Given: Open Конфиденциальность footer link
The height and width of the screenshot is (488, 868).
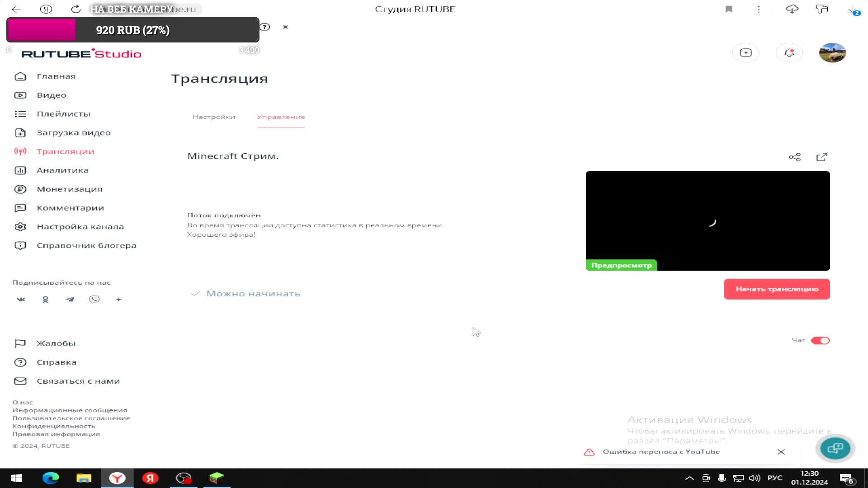Looking at the screenshot, I should [54, 426].
